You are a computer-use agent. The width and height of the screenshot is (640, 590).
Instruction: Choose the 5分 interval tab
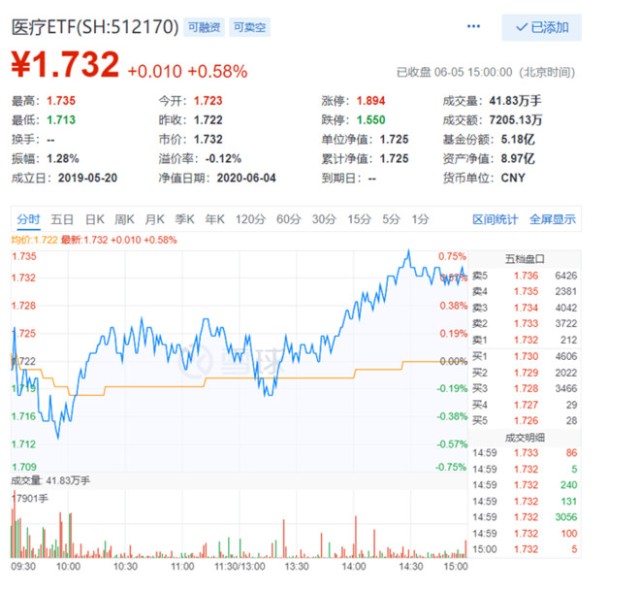pyautogui.click(x=390, y=219)
